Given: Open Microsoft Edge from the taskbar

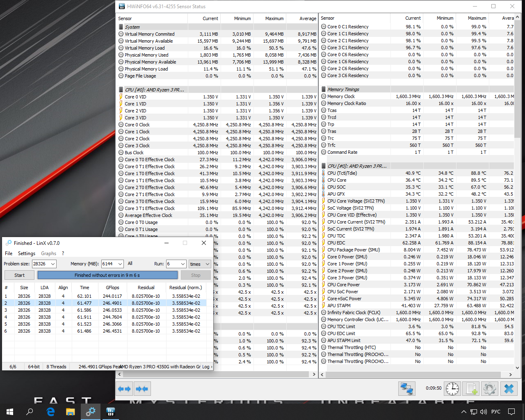Looking at the screenshot, I should 50,411.
